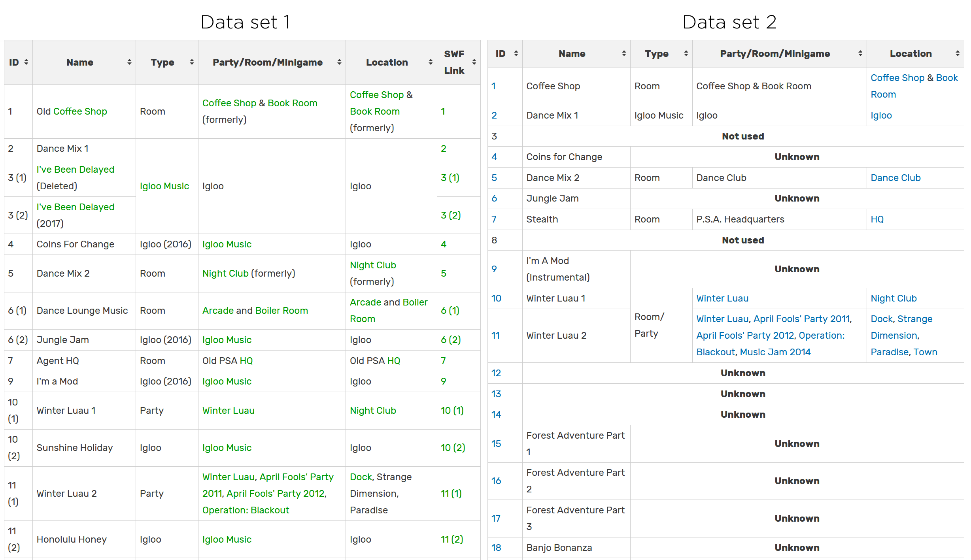
Task: Open Night Club location link for Winter Luau 1, set 1
Action: [373, 411]
